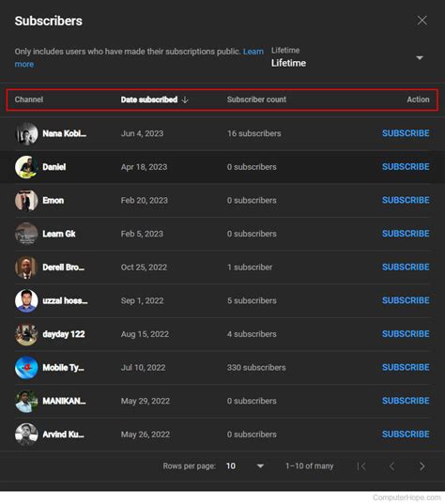Click the MANIKAN channel name
Screen dimensions: 445x504
point(64,401)
